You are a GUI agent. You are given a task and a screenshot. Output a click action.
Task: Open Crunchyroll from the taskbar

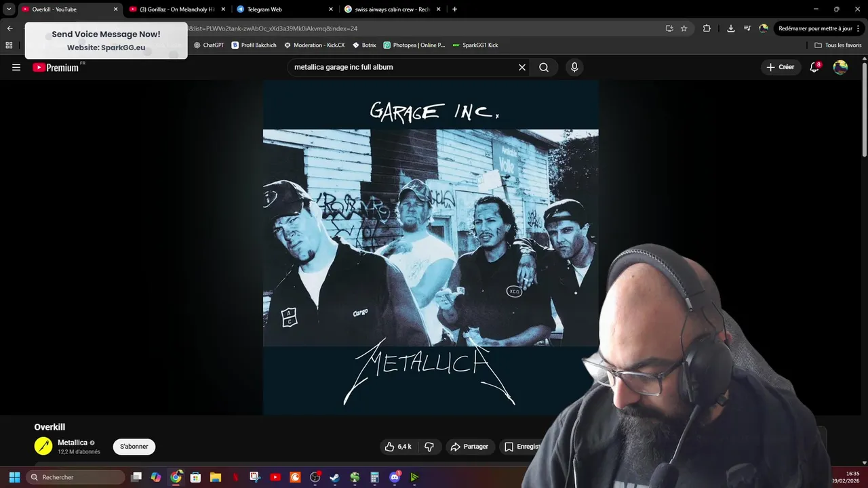pyautogui.click(x=295, y=477)
